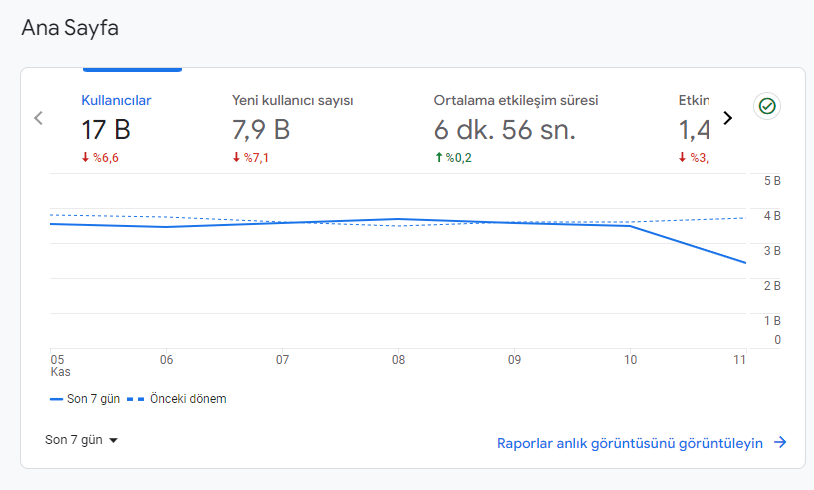
Task: Select Ortalama etkileşim süresi metric tab
Action: 516,101
